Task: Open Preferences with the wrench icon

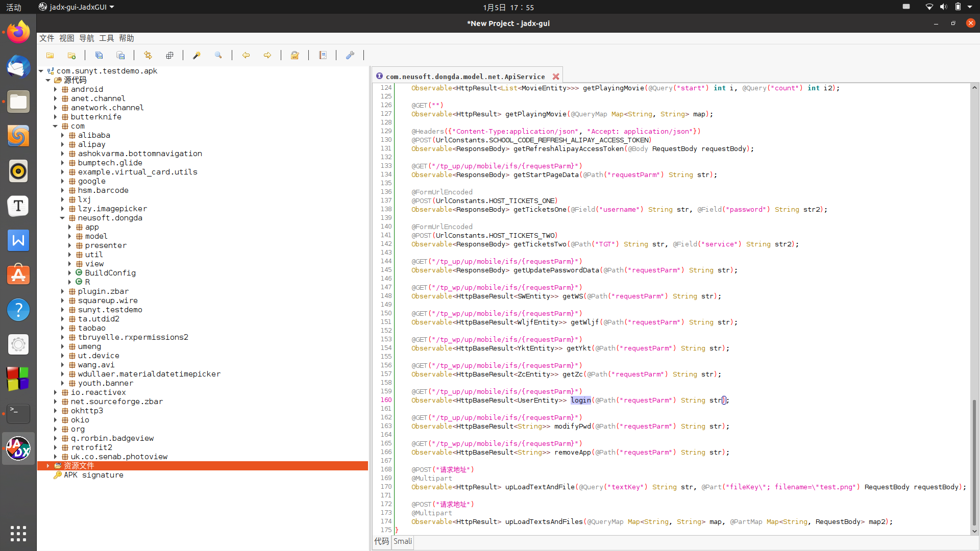Action: (x=350, y=55)
